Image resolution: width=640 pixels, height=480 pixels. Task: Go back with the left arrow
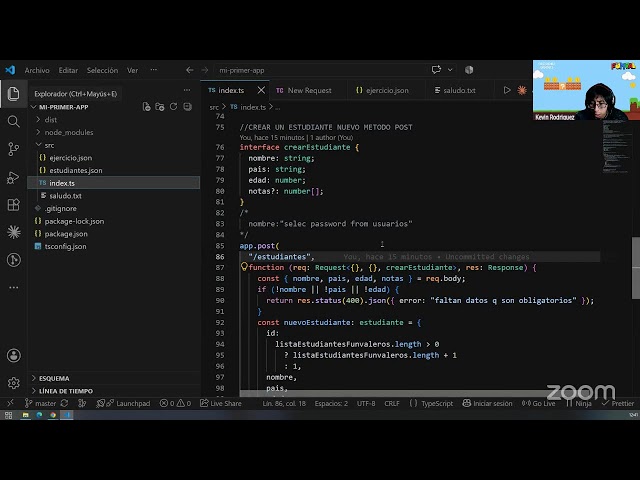189,70
